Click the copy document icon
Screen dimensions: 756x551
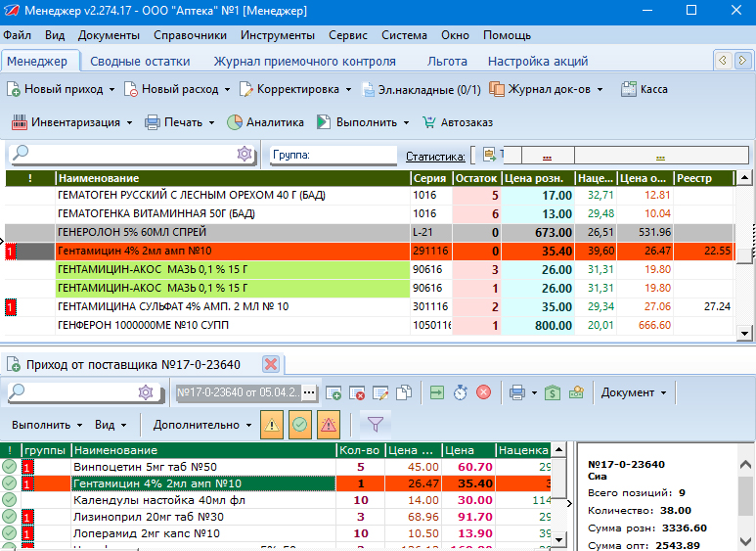(x=404, y=392)
